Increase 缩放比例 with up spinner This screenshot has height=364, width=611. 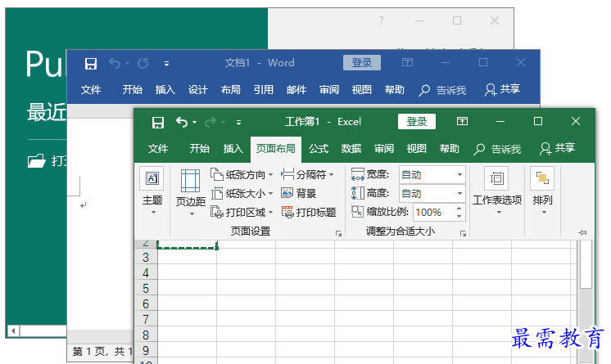(x=459, y=209)
